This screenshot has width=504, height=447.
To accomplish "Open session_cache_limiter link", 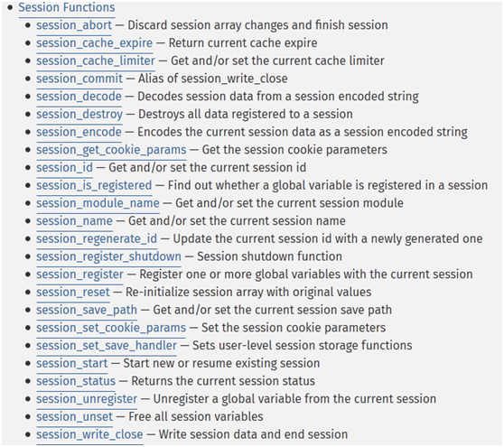I will pos(96,61).
